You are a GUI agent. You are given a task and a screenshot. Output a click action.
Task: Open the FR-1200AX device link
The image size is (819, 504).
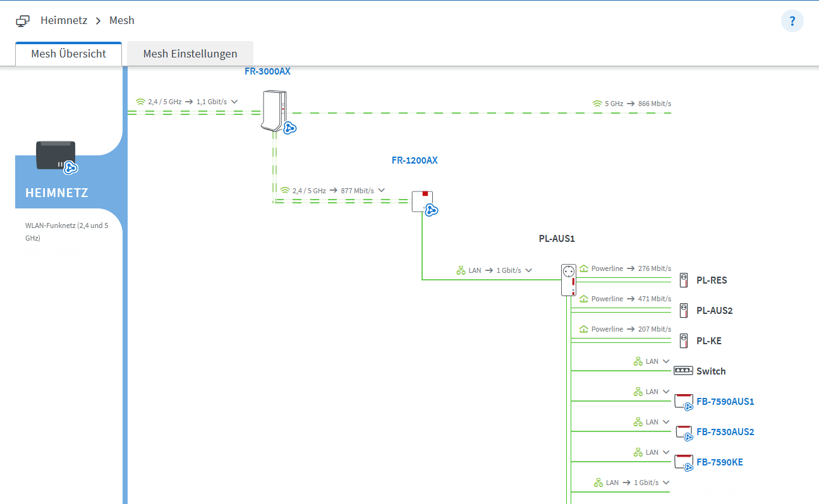pyautogui.click(x=415, y=160)
